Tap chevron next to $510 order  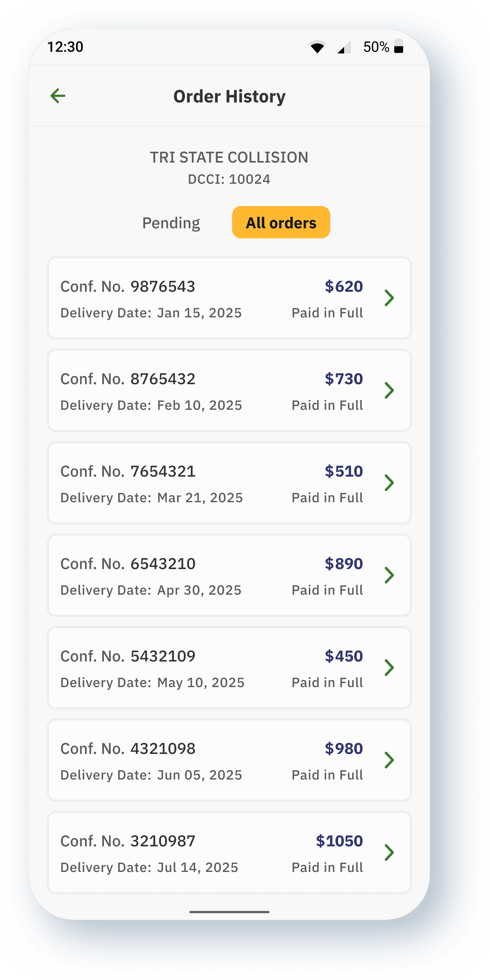coord(389,483)
